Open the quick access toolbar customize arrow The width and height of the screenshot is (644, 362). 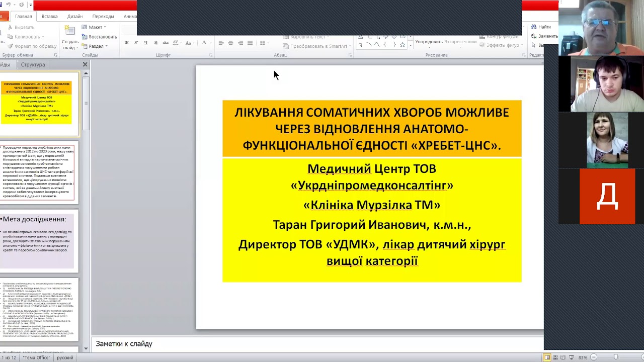pos(30,5)
